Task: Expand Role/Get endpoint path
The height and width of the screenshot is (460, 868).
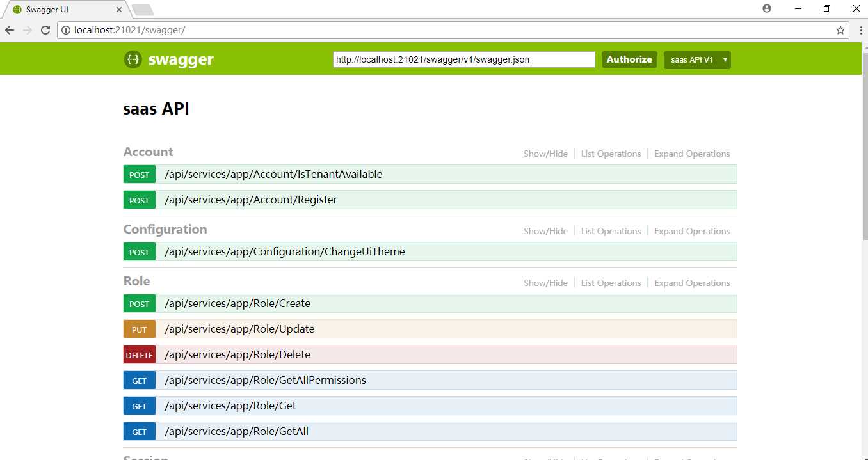Action: (x=230, y=406)
